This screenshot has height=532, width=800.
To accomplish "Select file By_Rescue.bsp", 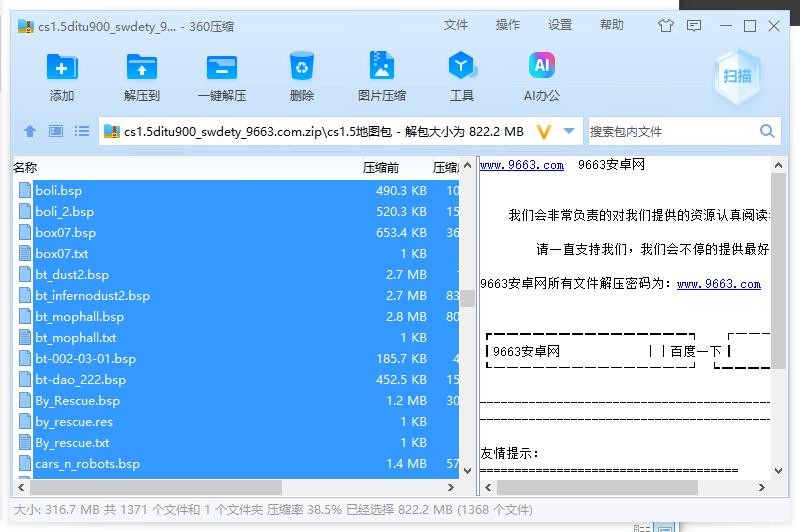I will pyautogui.click(x=246, y=400).
